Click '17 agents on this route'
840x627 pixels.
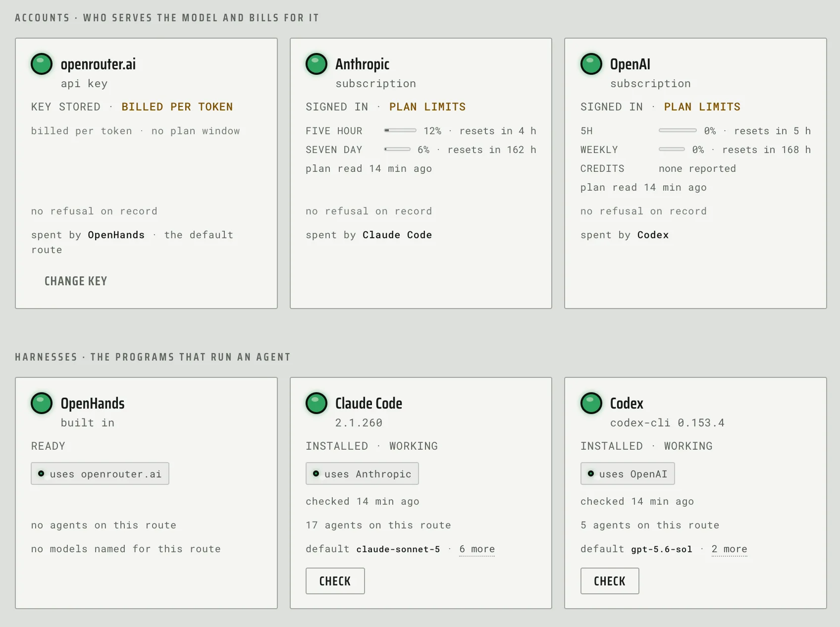378,525
